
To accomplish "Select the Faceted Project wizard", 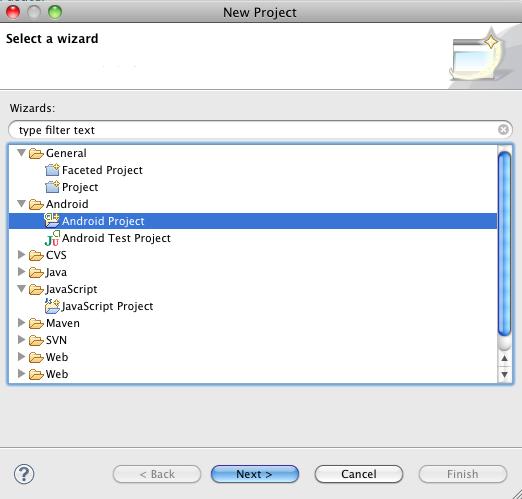I will (x=102, y=170).
